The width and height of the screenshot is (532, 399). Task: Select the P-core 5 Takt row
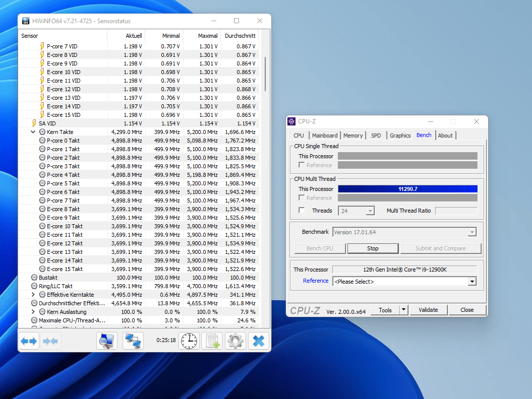[x=139, y=183]
